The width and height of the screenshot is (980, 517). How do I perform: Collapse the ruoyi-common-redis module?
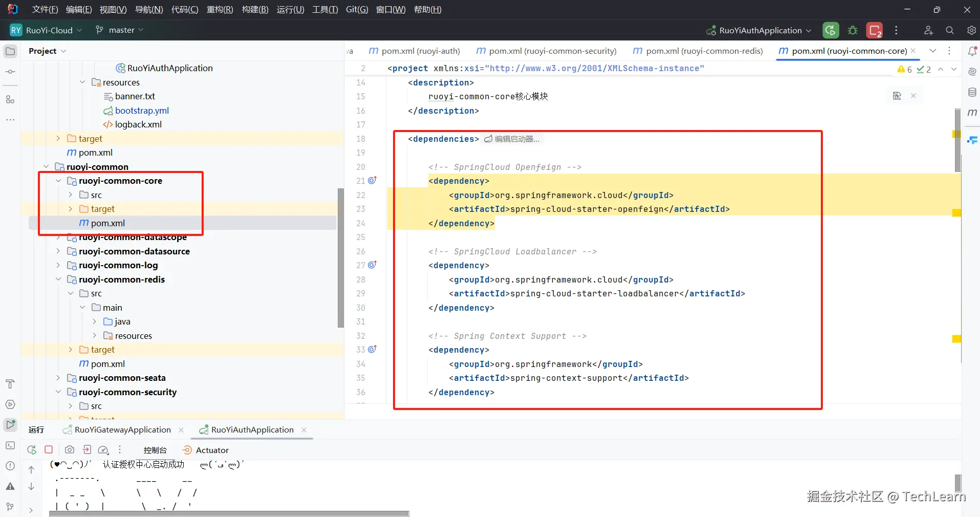[58, 279]
